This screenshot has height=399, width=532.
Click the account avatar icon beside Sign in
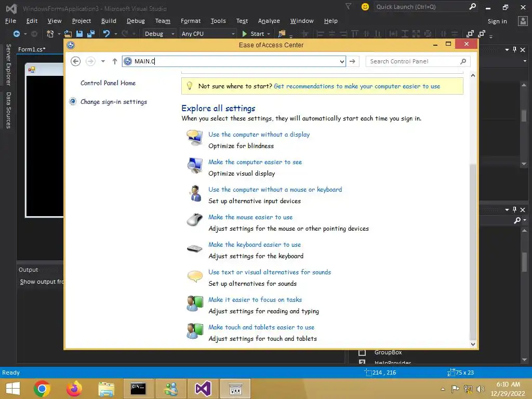(523, 21)
